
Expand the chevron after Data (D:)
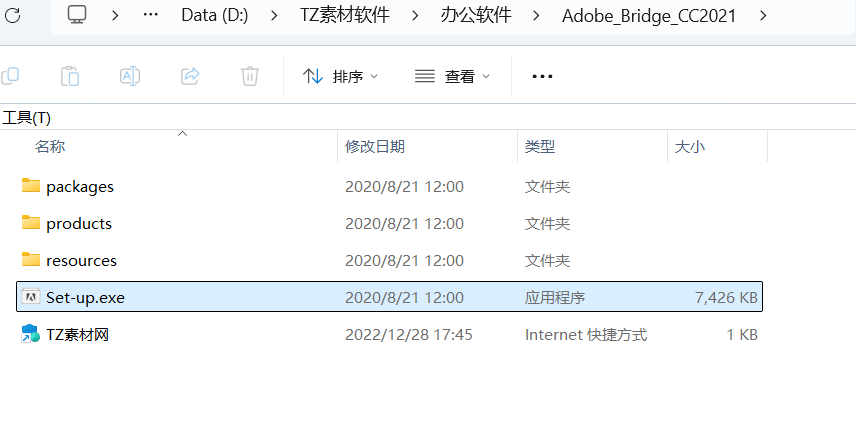(274, 16)
